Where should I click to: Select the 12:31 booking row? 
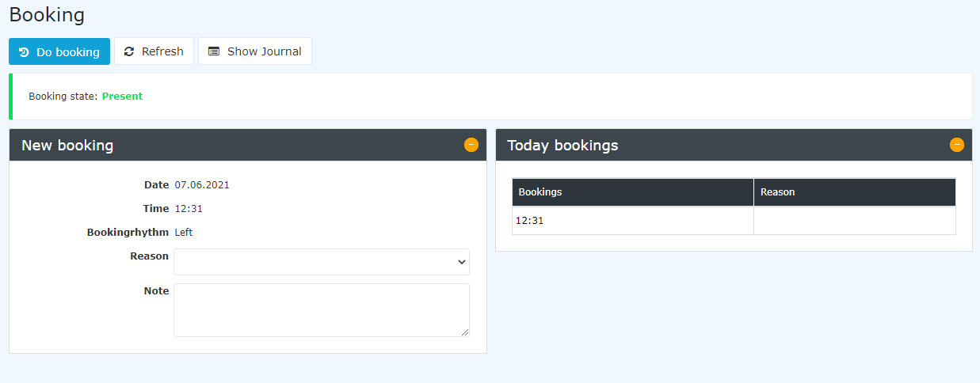click(734, 221)
